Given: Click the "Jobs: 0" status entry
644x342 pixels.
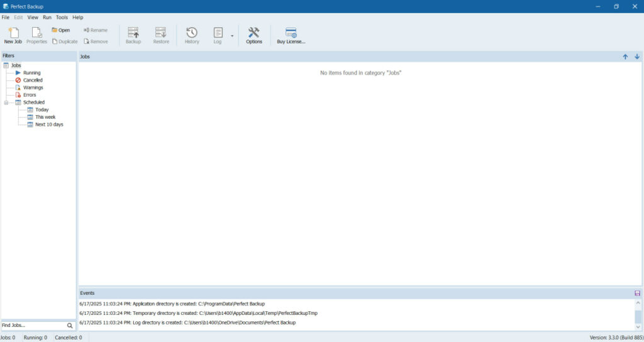Looking at the screenshot, I should pos(8,338).
